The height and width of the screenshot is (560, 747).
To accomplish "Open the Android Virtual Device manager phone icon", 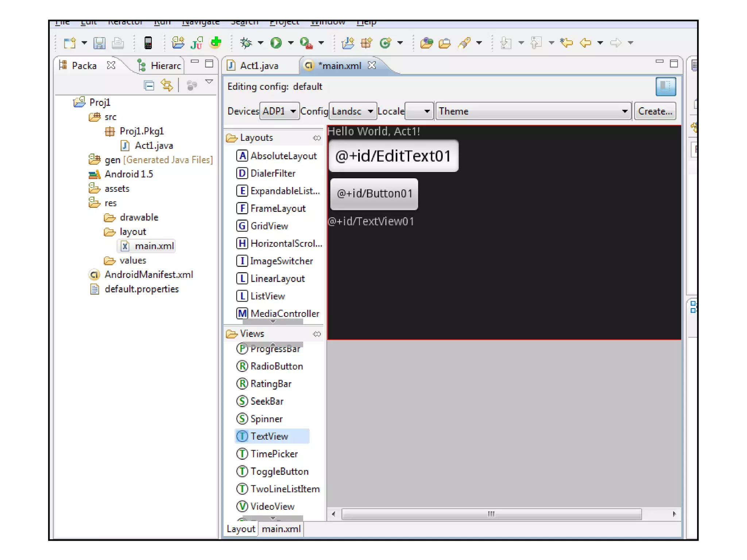I will tap(148, 43).
